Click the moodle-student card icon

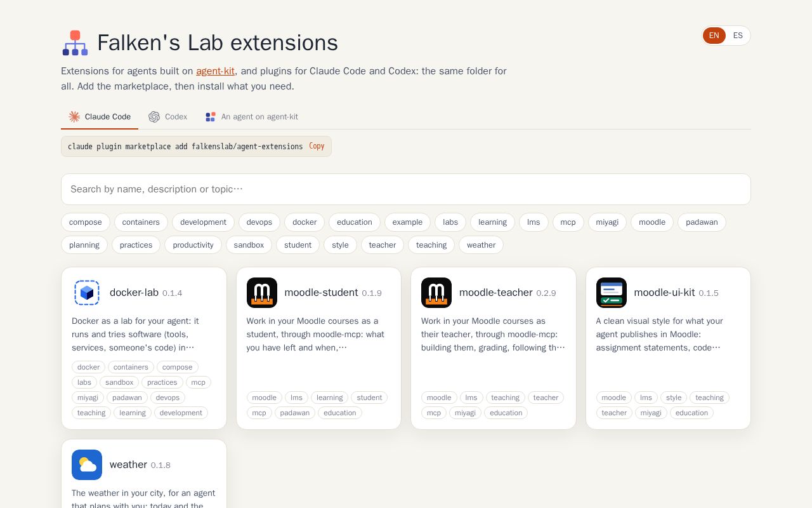point(262,293)
